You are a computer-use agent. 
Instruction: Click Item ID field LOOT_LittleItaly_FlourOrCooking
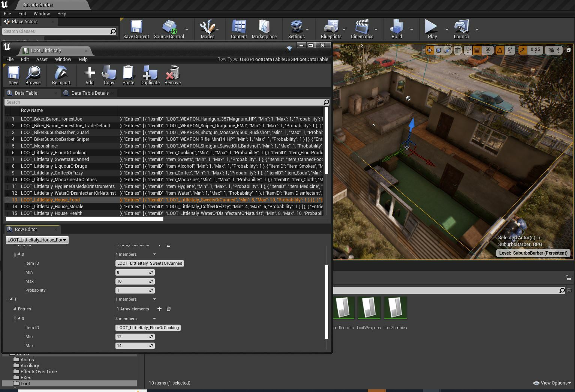click(x=148, y=328)
